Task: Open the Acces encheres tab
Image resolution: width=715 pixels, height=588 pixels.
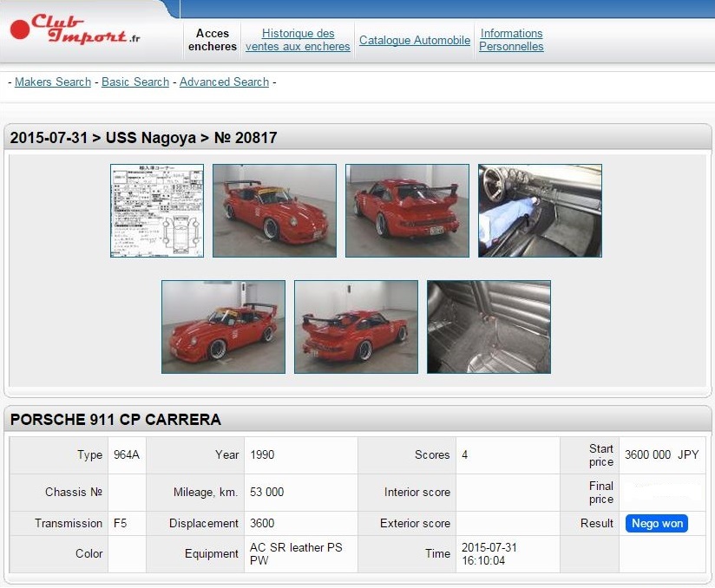Action: tap(213, 40)
